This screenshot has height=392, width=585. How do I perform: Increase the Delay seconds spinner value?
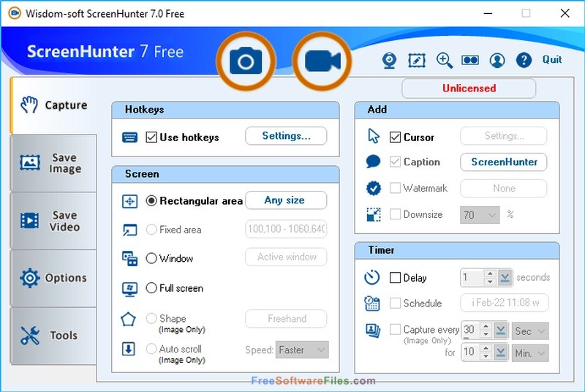click(490, 274)
